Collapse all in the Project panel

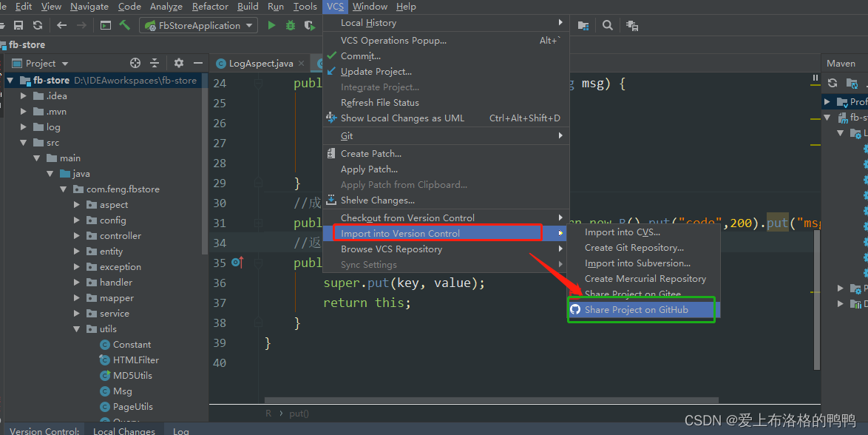(x=155, y=63)
